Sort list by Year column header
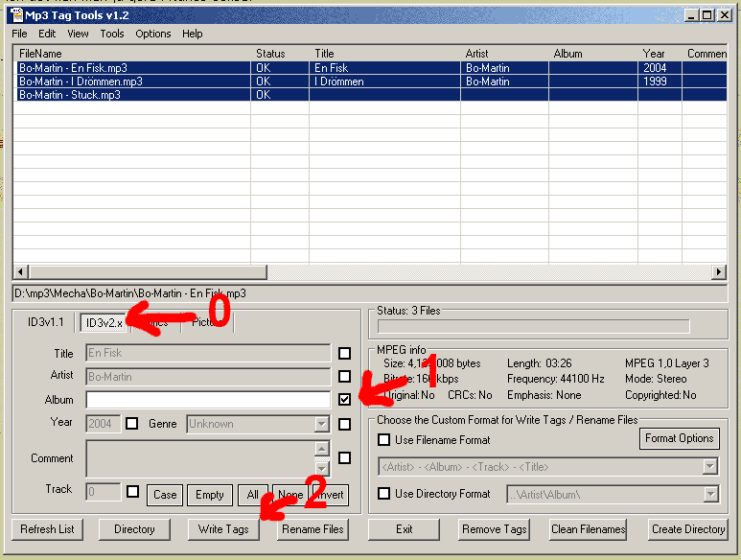Image resolution: width=741 pixels, height=560 pixels. tap(660, 54)
